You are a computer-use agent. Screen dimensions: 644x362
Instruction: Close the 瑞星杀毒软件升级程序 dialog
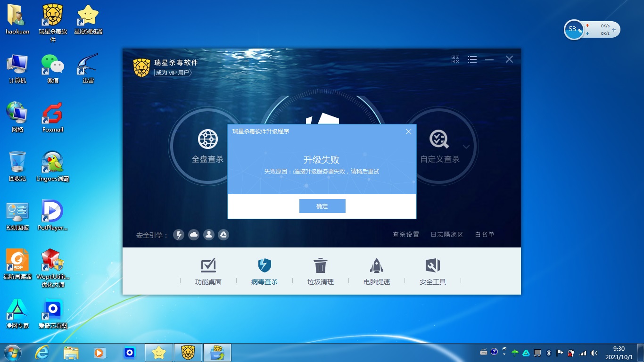(409, 132)
